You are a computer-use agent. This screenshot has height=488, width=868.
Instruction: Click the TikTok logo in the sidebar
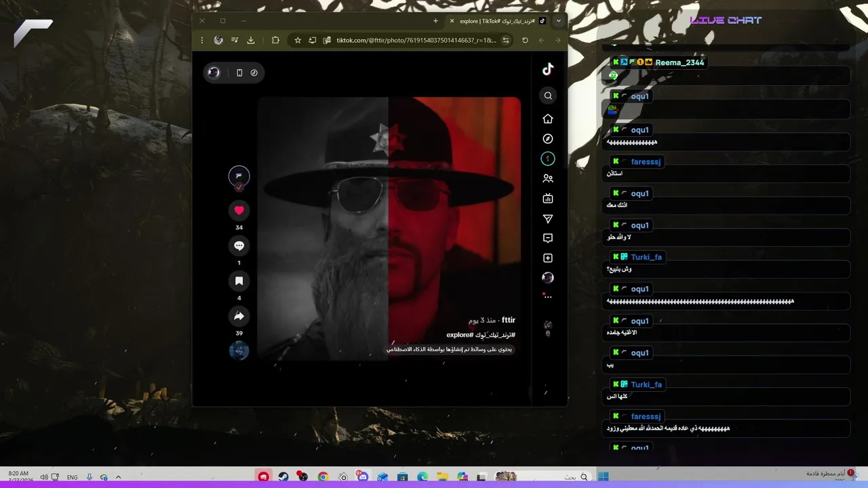point(548,69)
